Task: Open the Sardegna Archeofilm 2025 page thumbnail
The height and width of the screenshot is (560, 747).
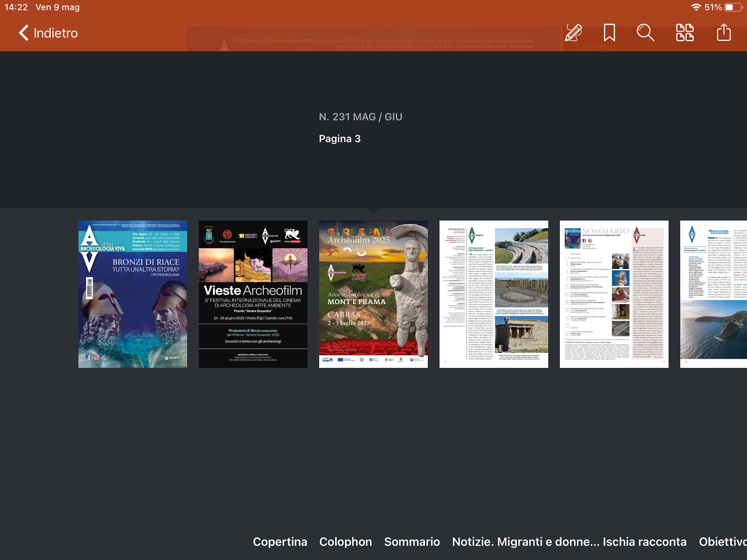Action: 373,294
